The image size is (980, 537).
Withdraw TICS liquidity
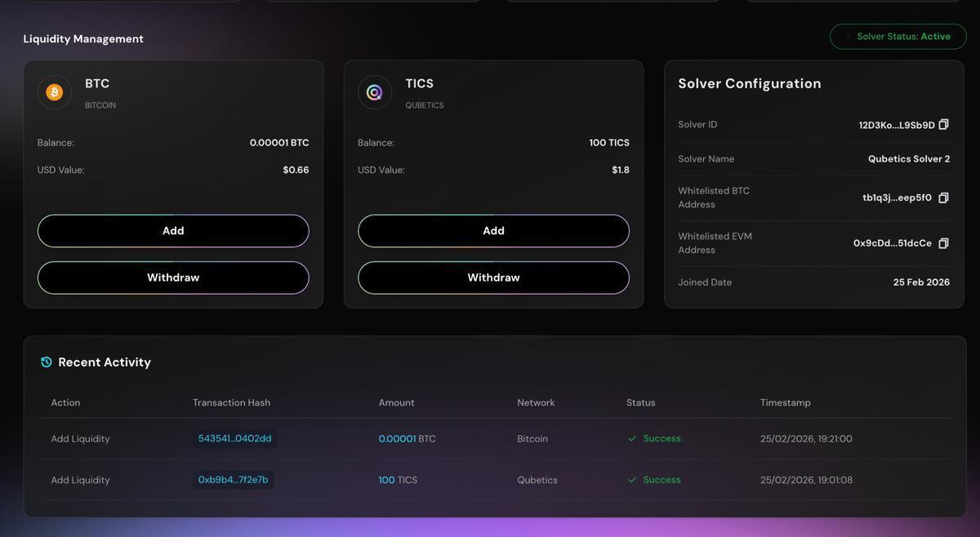click(x=493, y=277)
